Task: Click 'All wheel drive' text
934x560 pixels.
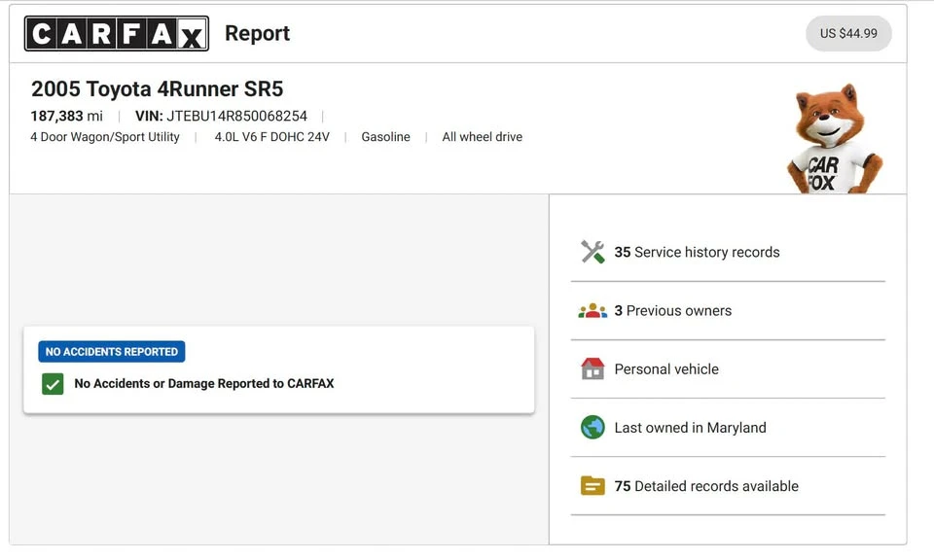Action: pos(483,137)
